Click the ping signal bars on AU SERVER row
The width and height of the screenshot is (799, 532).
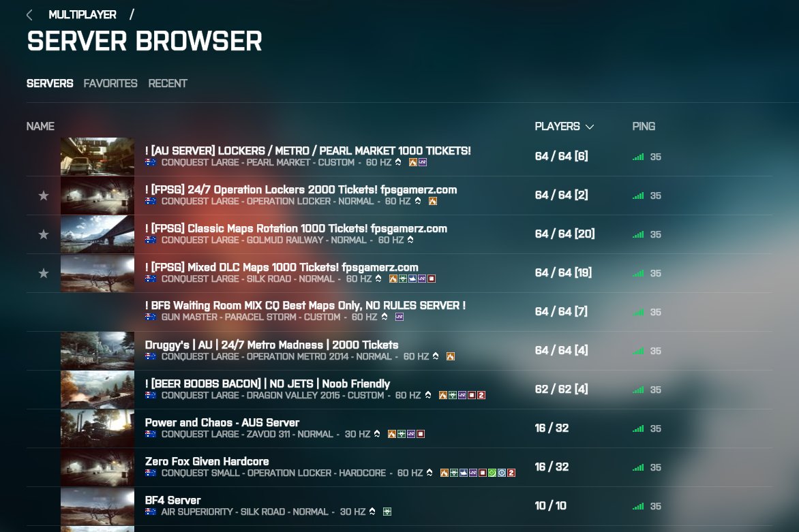coord(638,157)
